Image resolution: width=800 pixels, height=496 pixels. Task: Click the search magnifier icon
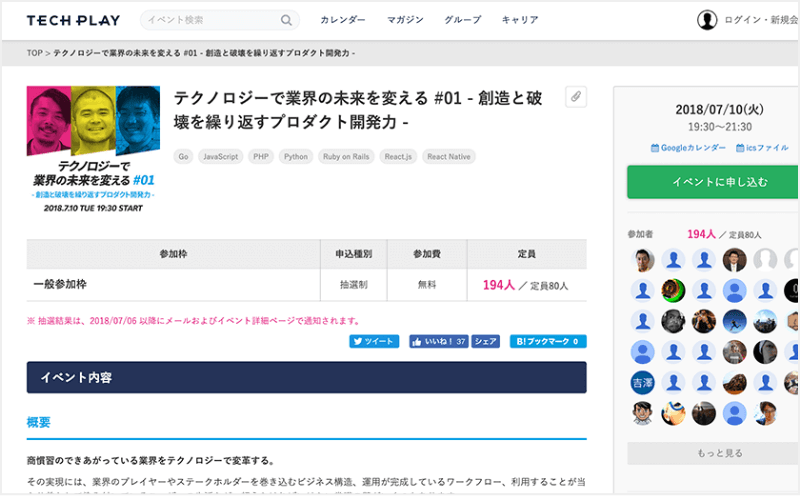point(287,20)
